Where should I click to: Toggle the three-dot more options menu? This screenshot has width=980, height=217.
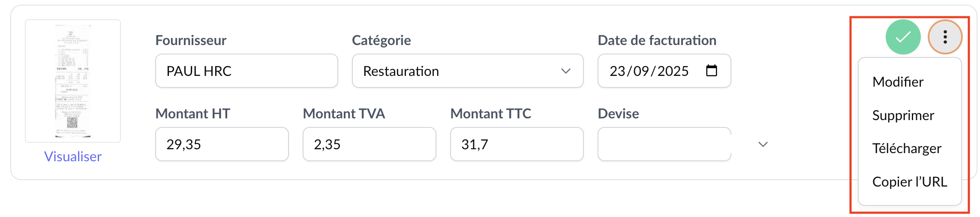945,37
